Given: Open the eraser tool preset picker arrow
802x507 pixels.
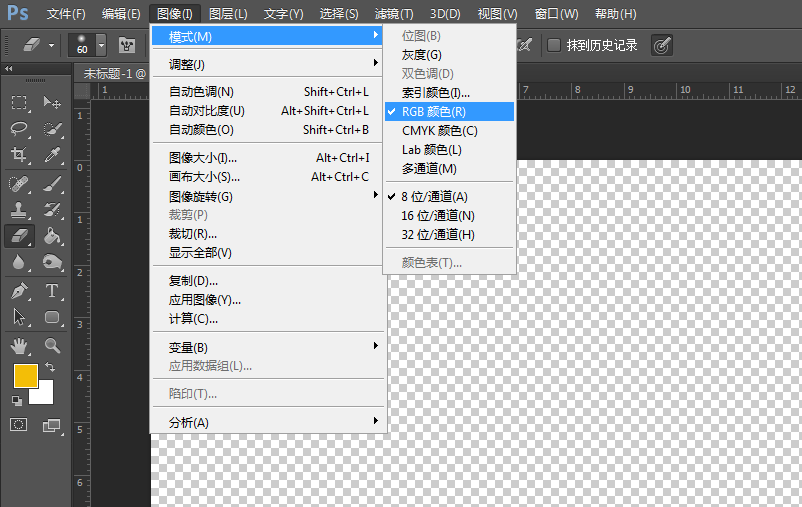Looking at the screenshot, I should 52,46.
